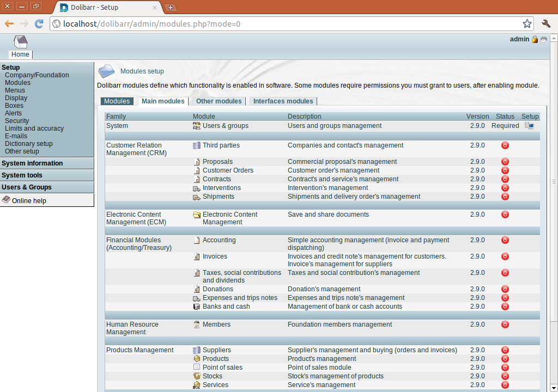Turn on the Contracts module toggle
Image resolution: width=558 pixels, height=392 pixels.
(505, 179)
